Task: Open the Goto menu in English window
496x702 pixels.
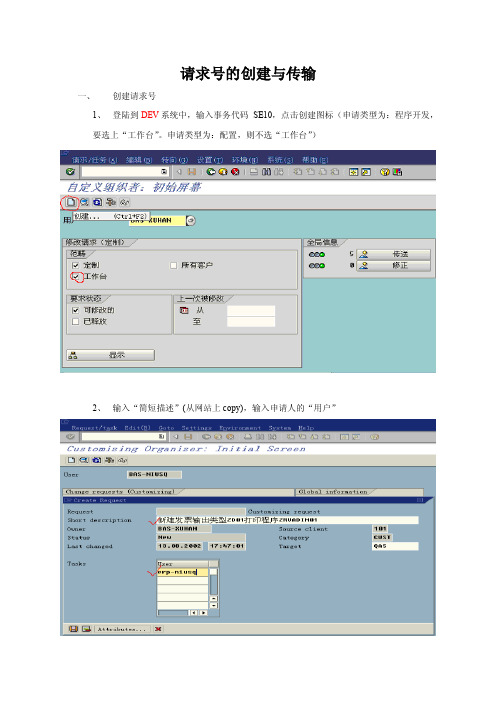Action: coord(166,428)
